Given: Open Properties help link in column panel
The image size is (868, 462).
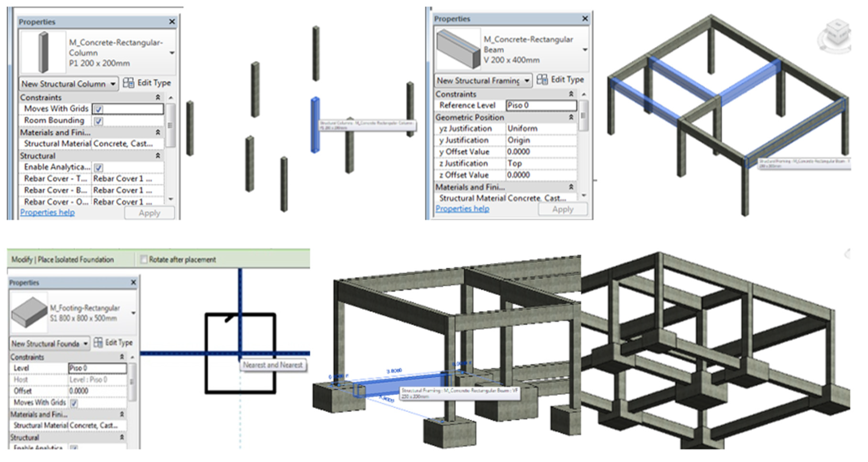Looking at the screenshot, I should pyautogui.click(x=47, y=212).
